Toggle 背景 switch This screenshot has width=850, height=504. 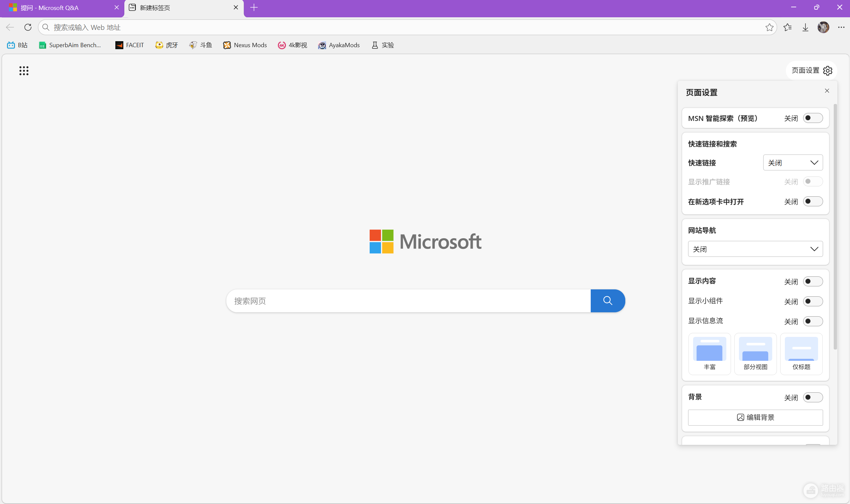pos(813,397)
